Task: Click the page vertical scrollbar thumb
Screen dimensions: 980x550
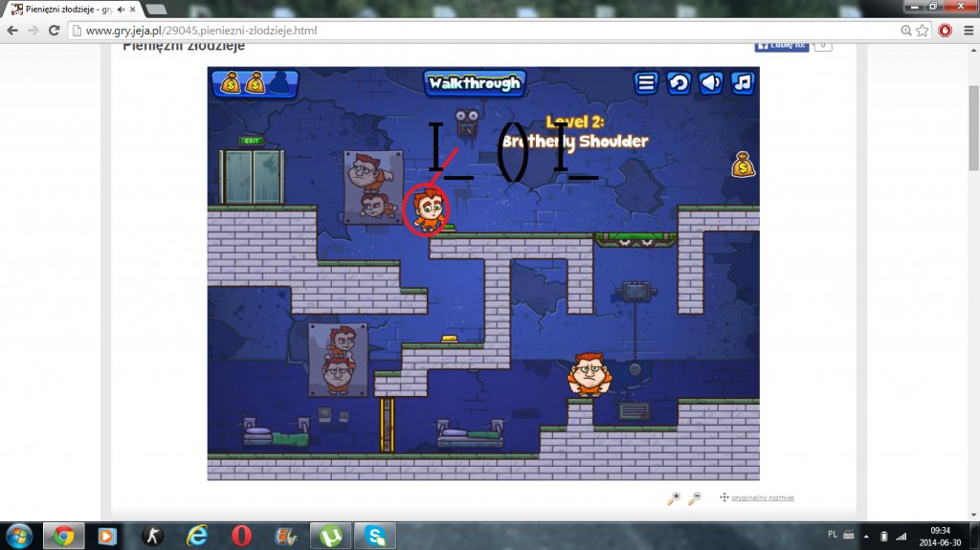Action: (973, 127)
